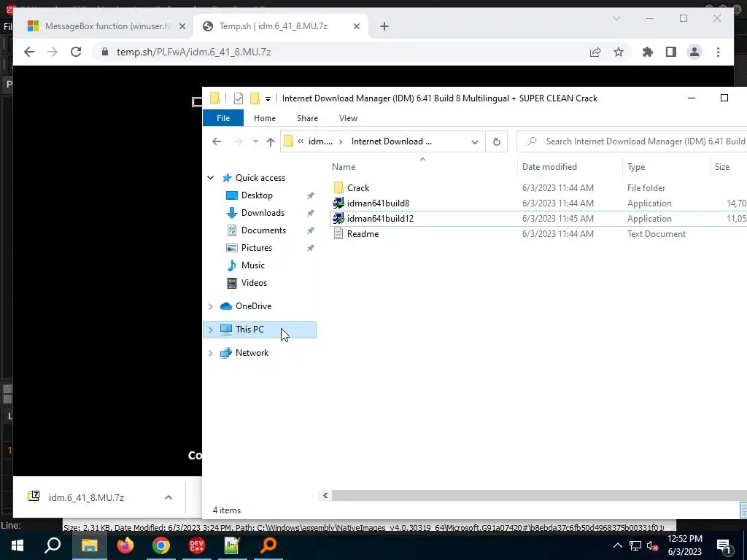Expand download item options chevron
The width and height of the screenshot is (747, 560).
tap(169, 497)
